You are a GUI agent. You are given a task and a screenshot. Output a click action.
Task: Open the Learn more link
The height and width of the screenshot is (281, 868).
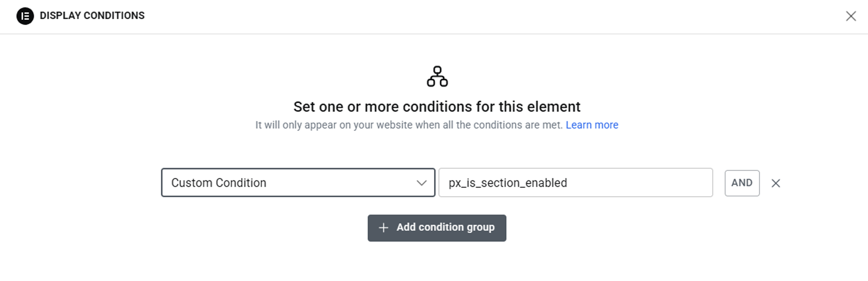(x=592, y=125)
